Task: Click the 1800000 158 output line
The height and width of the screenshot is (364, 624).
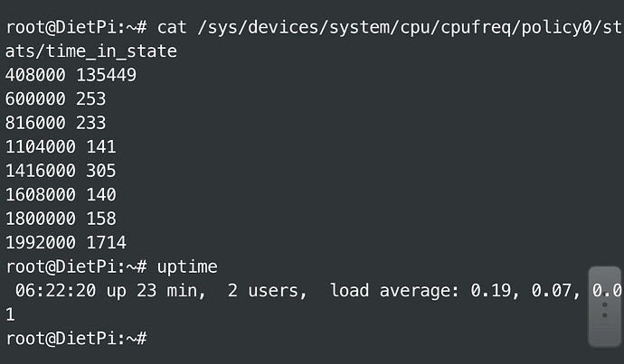Action: 61,219
